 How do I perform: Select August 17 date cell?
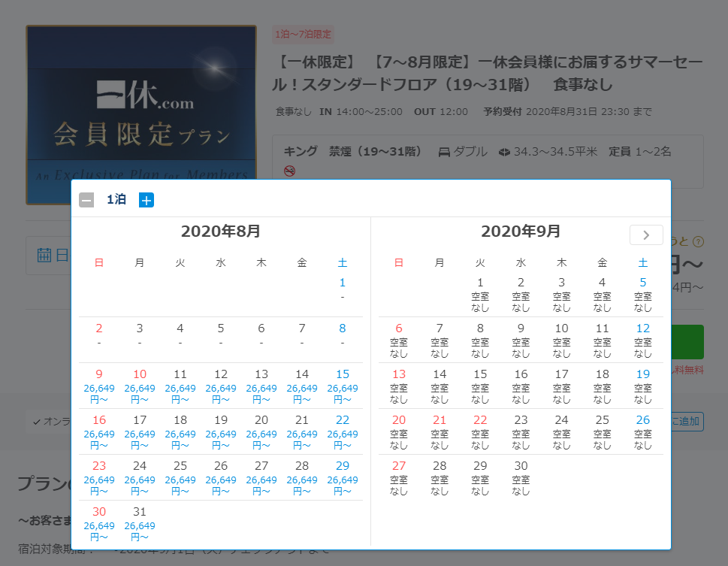pyautogui.click(x=139, y=431)
